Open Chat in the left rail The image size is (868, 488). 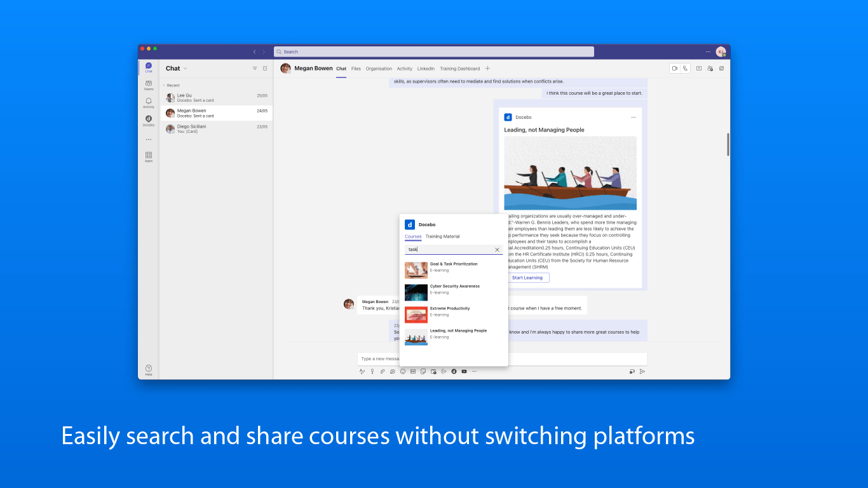tap(148, 67)
